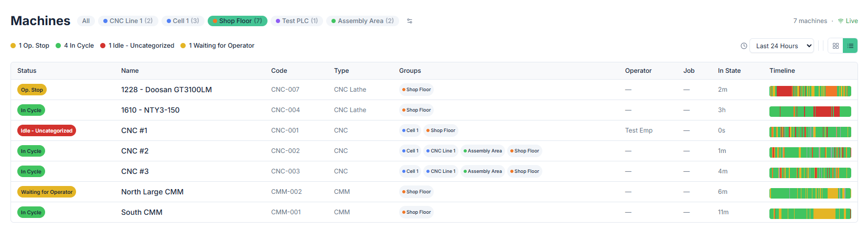Toggle the 1 Op. Stop status filter
The height and width of the screenshot is (241, 868).
click(x=30, y=46)
